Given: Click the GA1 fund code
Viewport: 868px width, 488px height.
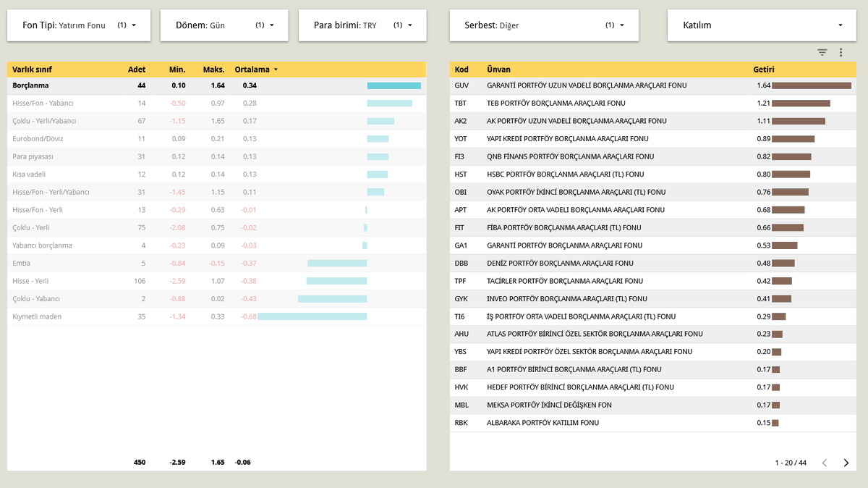Looking at the screenshot, I should point(461,245).
